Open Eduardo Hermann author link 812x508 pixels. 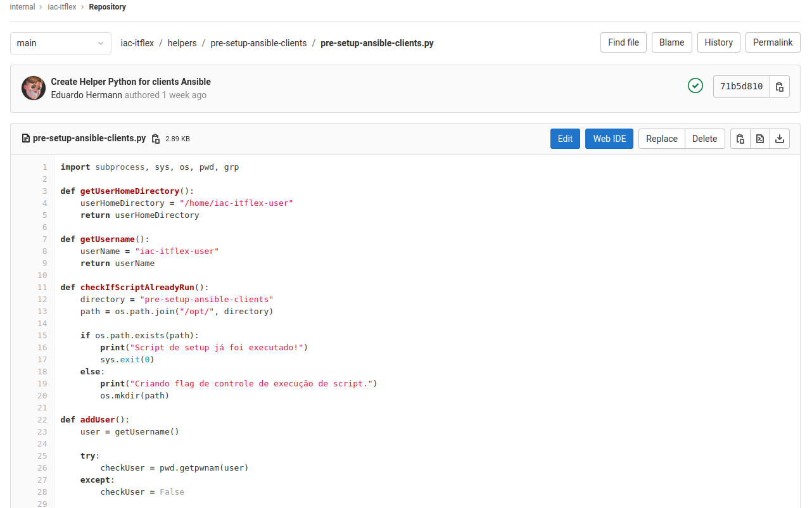(x=86, y=95)
